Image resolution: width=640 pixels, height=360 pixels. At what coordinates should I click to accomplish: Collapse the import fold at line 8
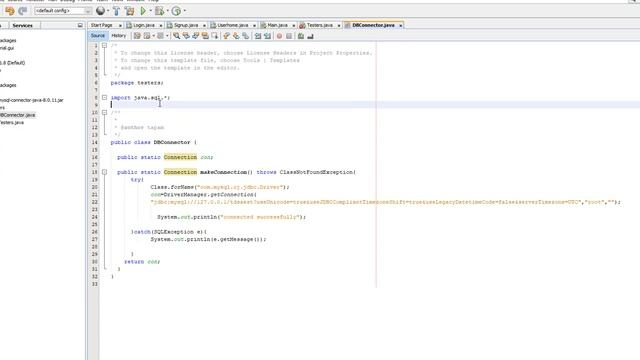coord(104,98)
